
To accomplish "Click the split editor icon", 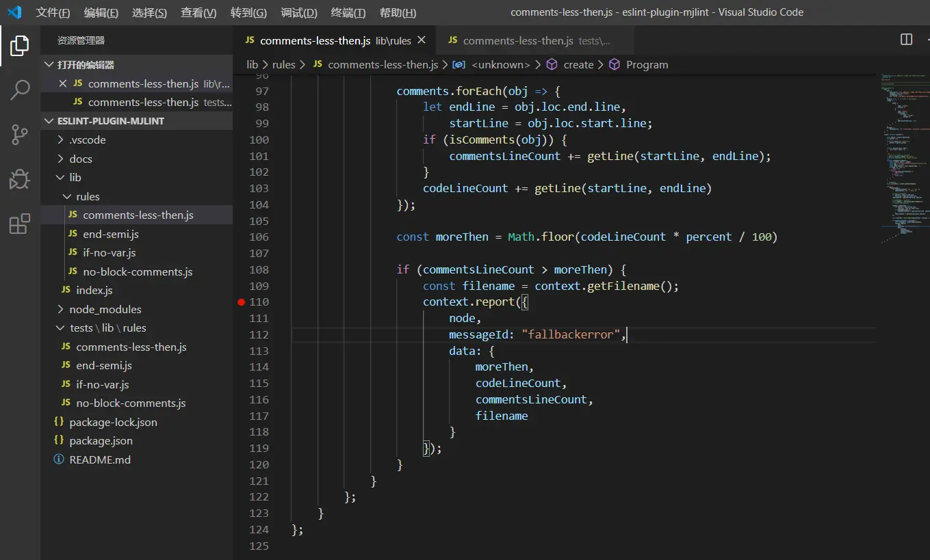I will click(x=906, y=40).
